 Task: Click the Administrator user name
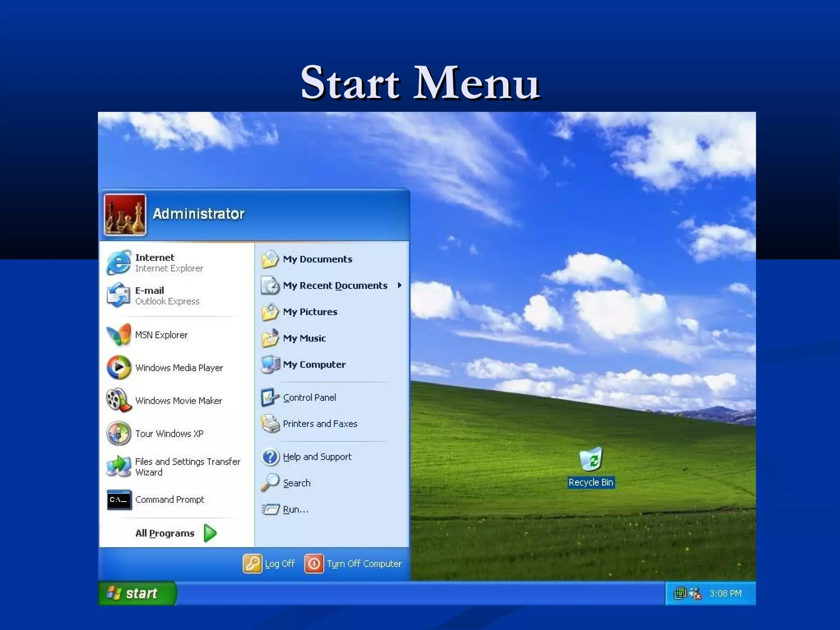[199, 214]
